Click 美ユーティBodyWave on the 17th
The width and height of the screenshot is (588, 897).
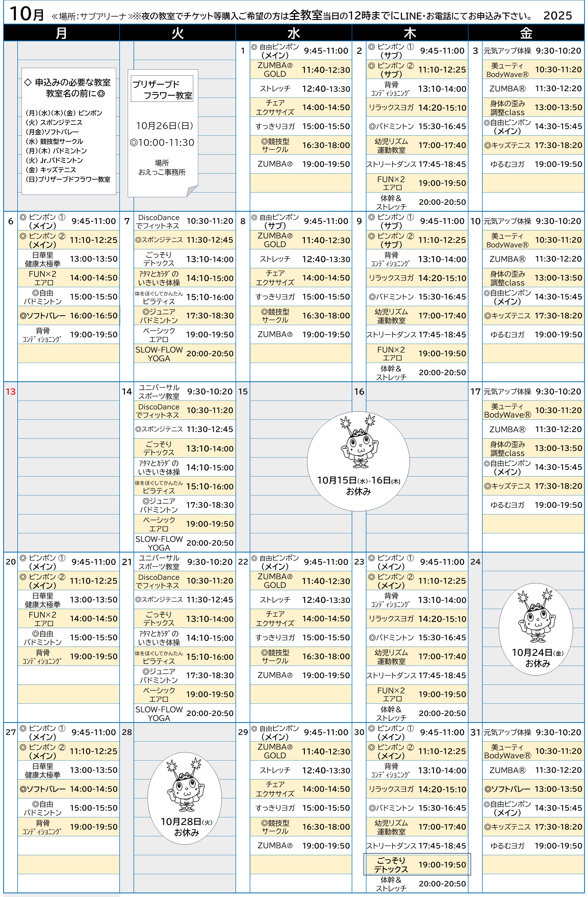tap(507, 411)
